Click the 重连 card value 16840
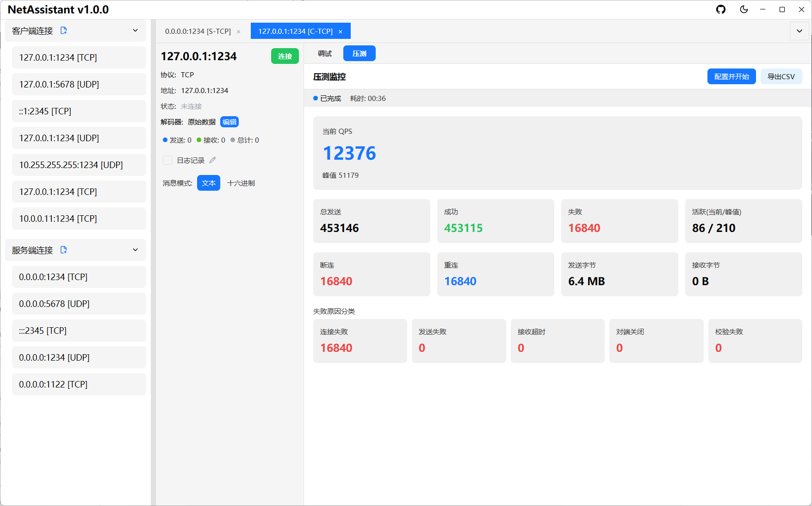The height and width of the screenshot is (506, 812). tap(460, 281)
